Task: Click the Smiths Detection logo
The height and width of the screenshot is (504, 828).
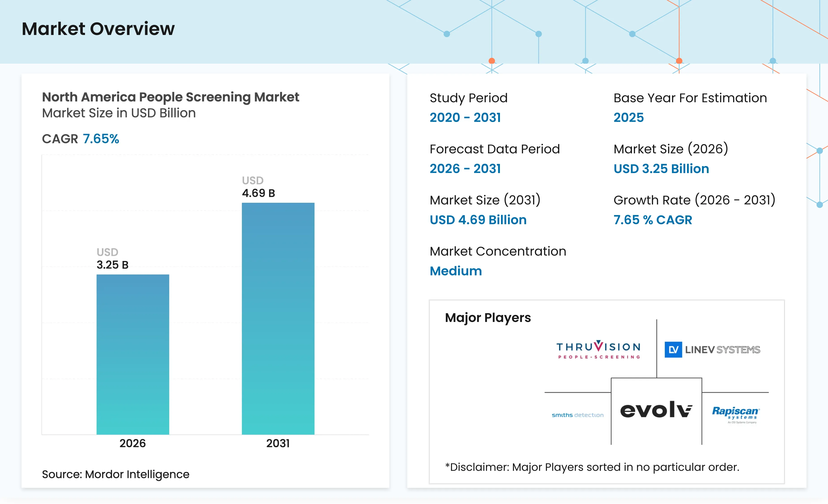Action: pyautogui.click(x=578, y=415)
